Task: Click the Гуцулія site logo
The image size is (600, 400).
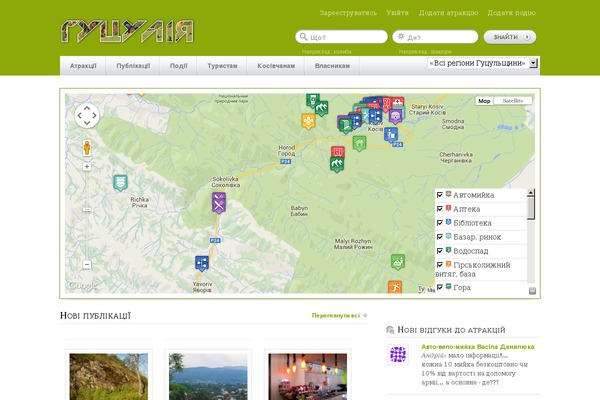Action: tap(127, 31)
